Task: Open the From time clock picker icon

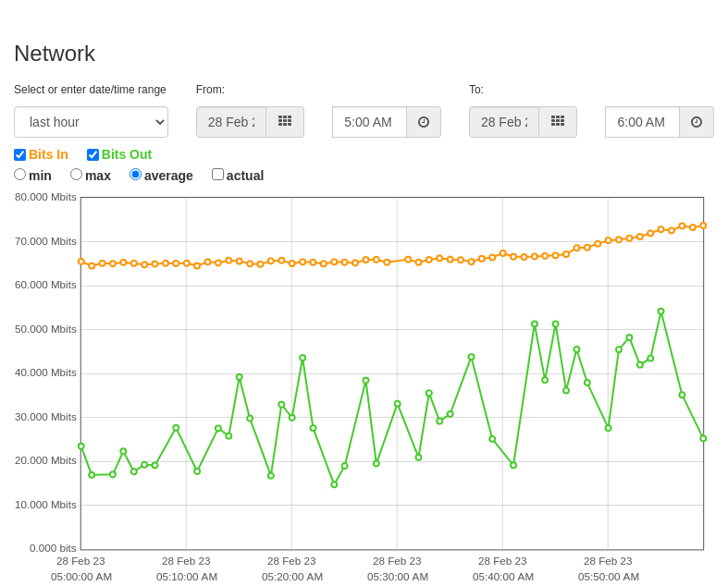Action: (424, 122)
